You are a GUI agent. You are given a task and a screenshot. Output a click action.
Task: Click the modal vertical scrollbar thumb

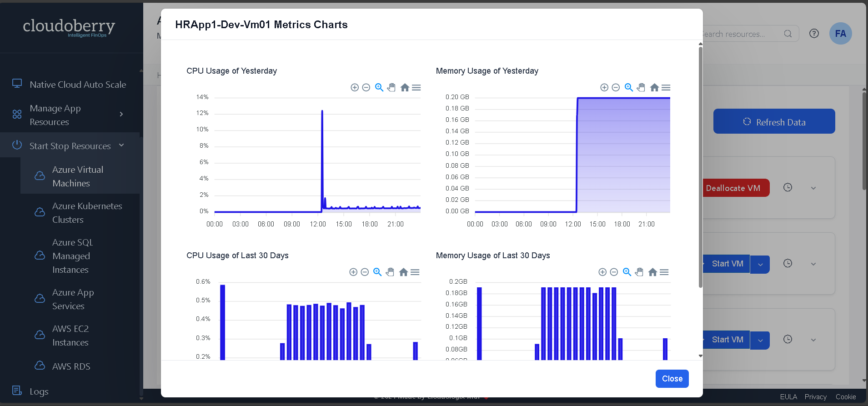(x=700, y=167)
